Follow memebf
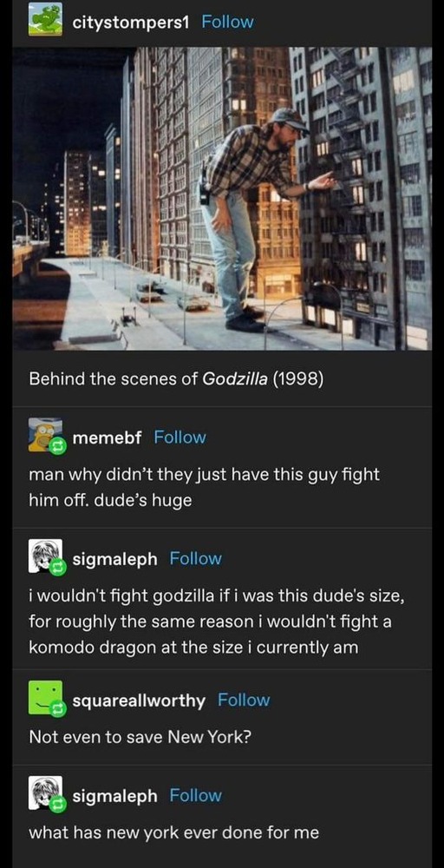This screenshot has height=868, width=444. click(180, 437)
